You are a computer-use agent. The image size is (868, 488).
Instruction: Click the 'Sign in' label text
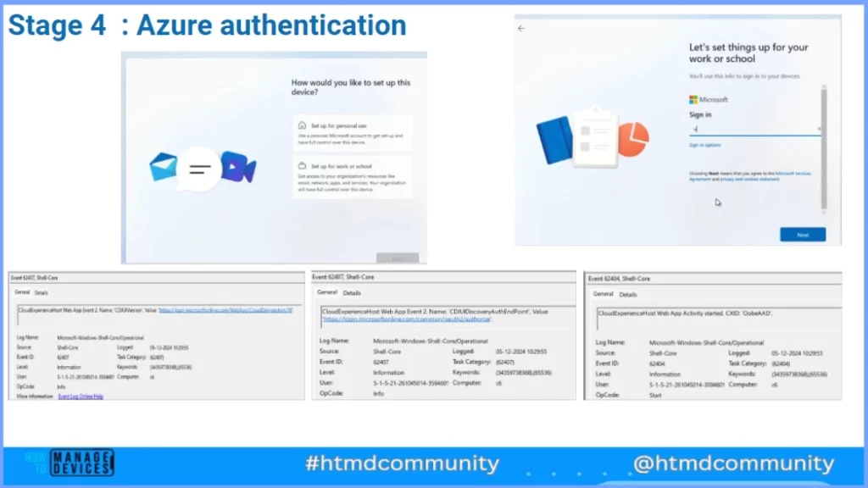point(700,114)
